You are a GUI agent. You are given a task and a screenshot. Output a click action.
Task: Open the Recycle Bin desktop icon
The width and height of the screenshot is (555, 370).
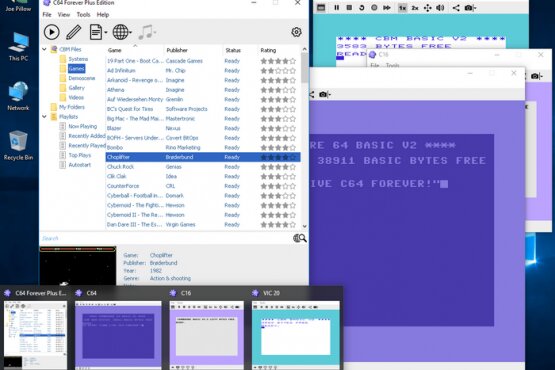tap(18, 145)
